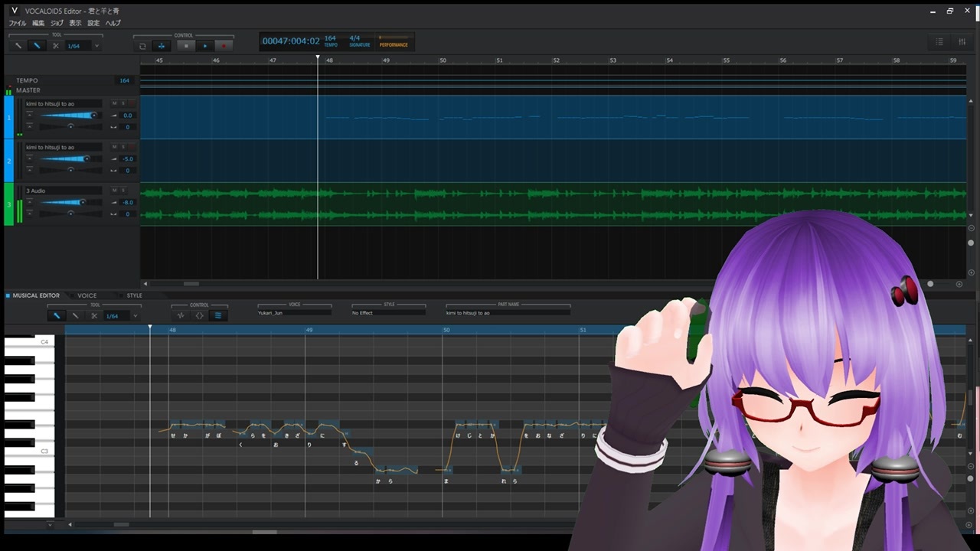Adjust track 1 volume slider
This screenshot has width=980, height=551.
point(70,116)
